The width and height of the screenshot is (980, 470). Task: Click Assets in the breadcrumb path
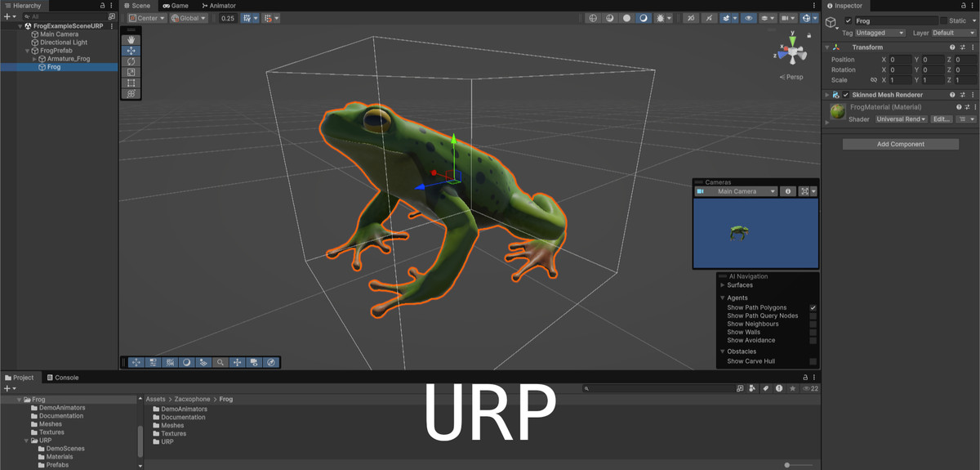coord(156,399)
